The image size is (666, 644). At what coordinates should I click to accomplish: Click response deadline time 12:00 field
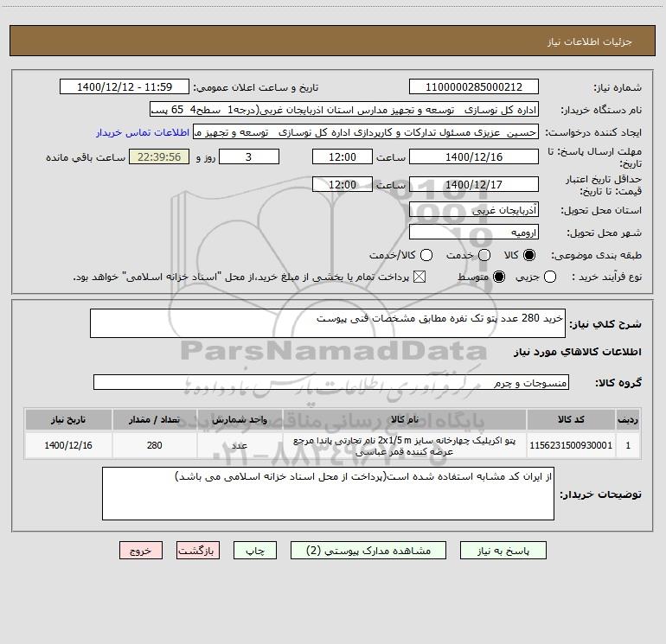343,156
